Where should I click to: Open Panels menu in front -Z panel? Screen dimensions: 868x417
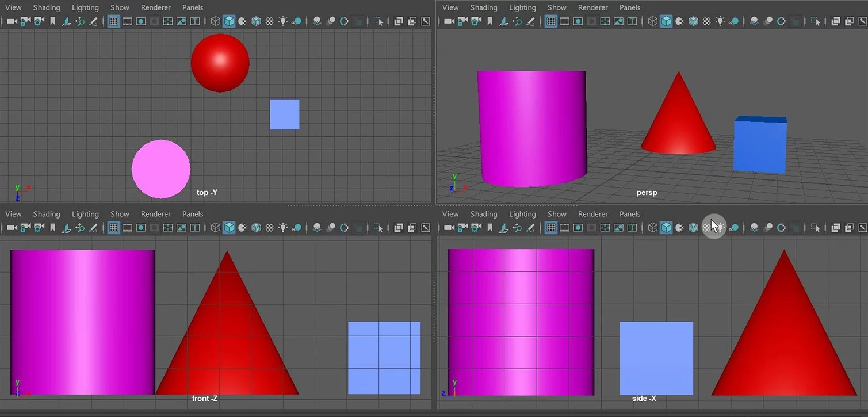pyautogui.click(x=193, y=214)
